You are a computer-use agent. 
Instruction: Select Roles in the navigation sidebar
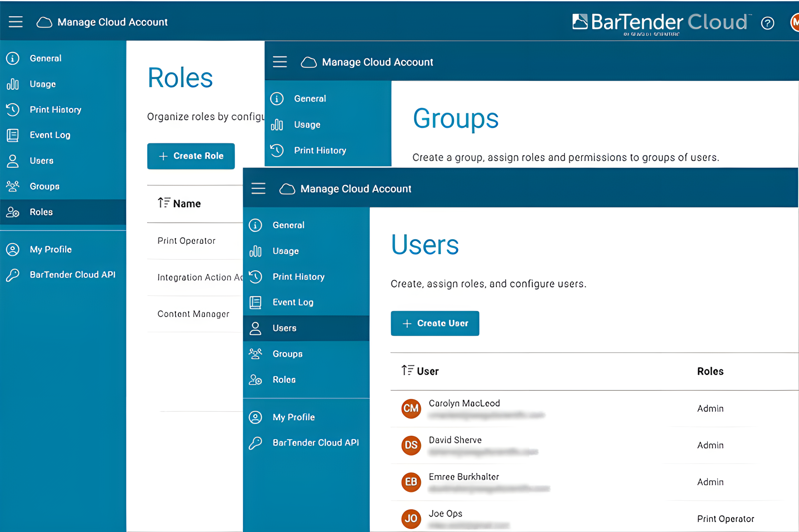click(41, 212)
